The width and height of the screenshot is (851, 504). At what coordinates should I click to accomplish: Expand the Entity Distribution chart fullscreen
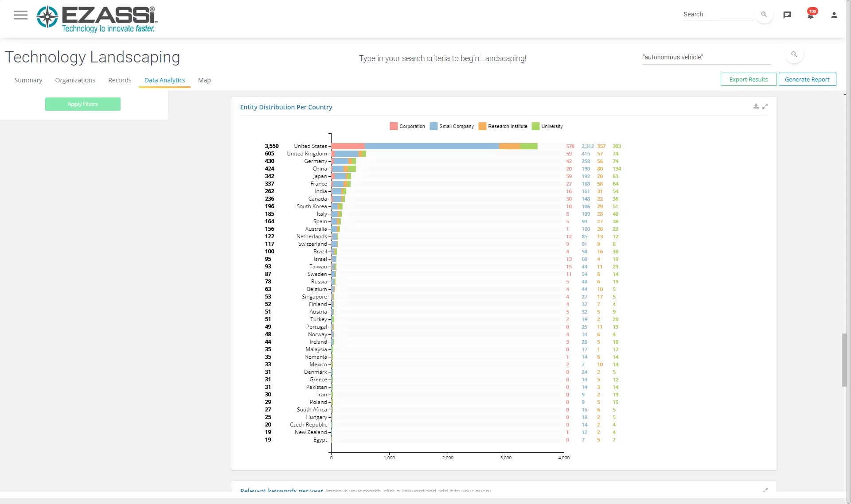pos(765,106)
